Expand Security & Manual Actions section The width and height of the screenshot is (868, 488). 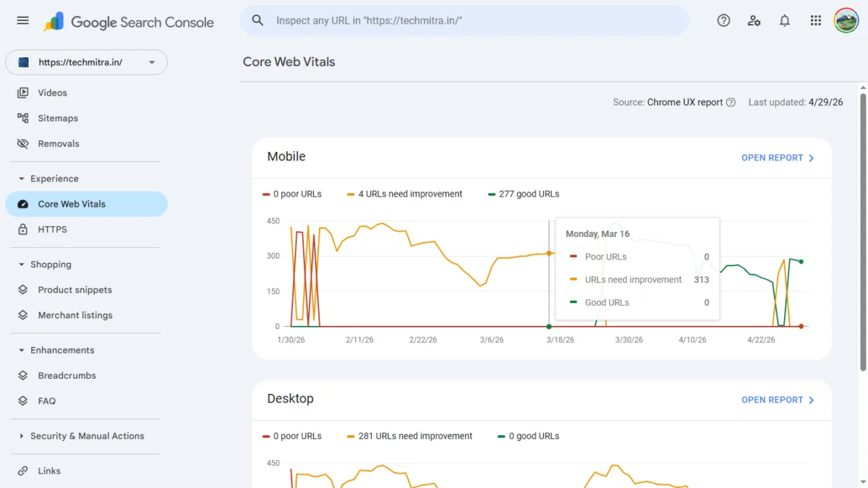(x=22, y=436)
